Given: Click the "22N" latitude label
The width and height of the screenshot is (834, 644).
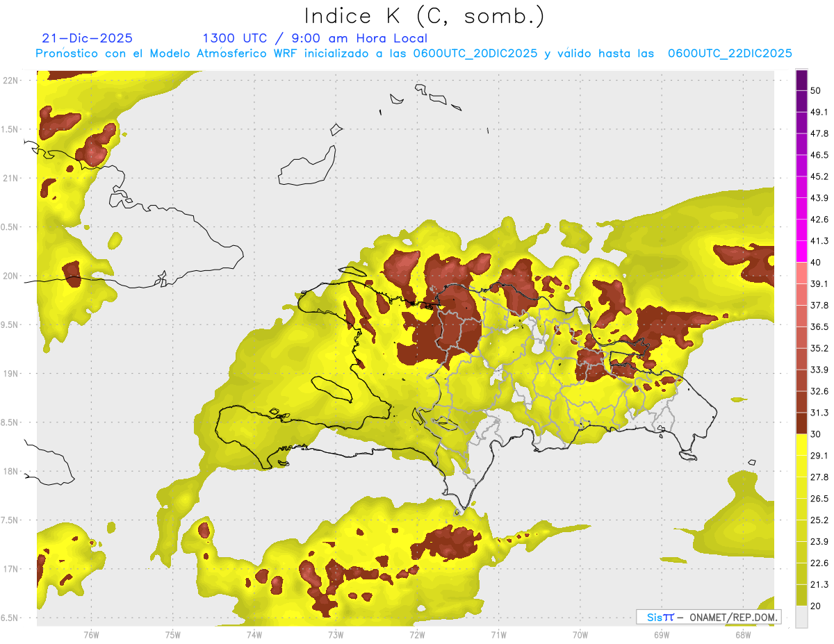Looking at the screenshot, I should [x=11, y=80].
